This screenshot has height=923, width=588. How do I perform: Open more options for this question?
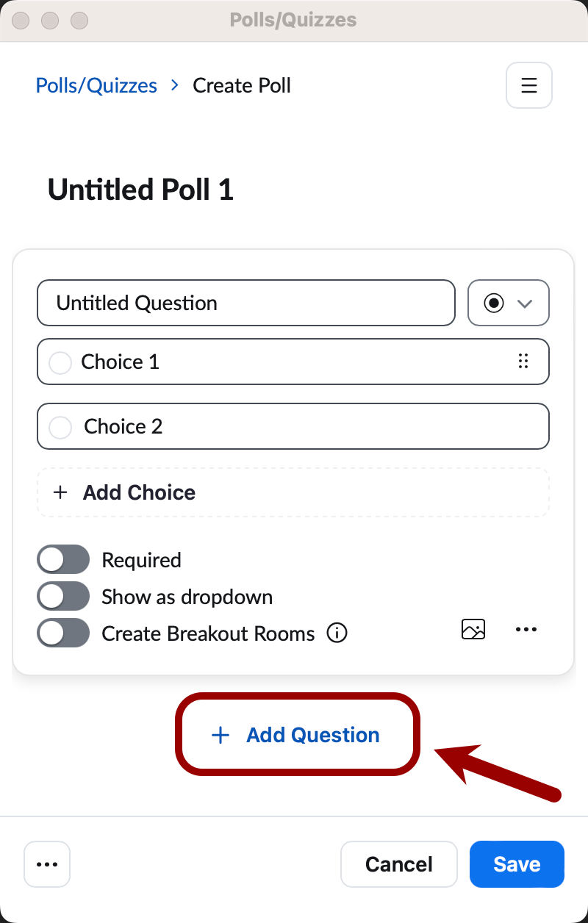point(526,629)
